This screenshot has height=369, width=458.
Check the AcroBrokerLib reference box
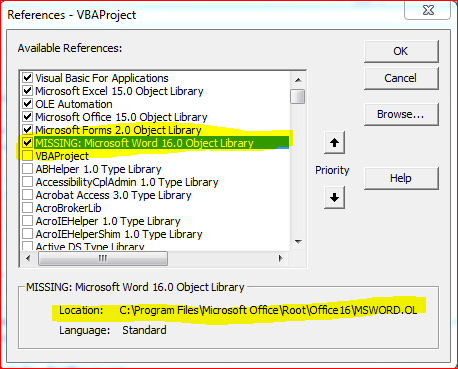coord(27,208)
